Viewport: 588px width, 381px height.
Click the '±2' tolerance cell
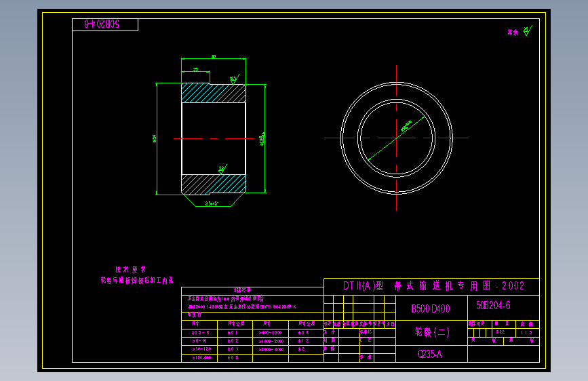click(x=302, y=348)
